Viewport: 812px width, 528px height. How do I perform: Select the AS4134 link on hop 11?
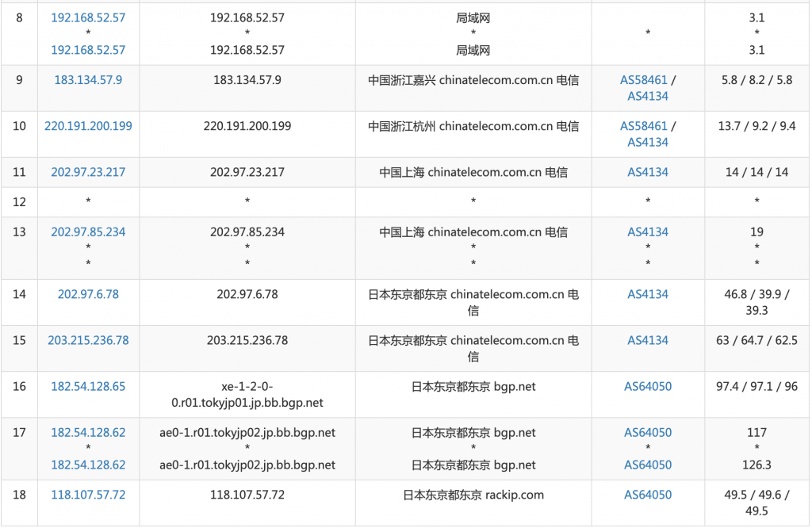647,172
